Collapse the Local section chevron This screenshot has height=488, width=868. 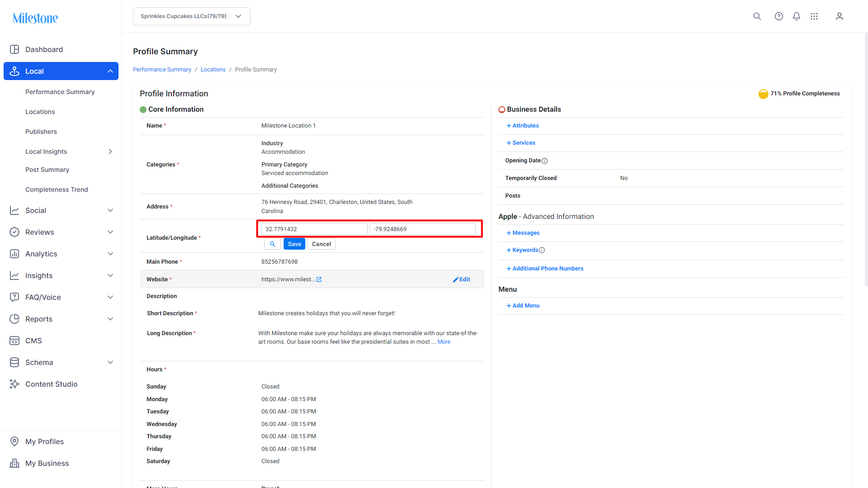[x=110, y=71]
